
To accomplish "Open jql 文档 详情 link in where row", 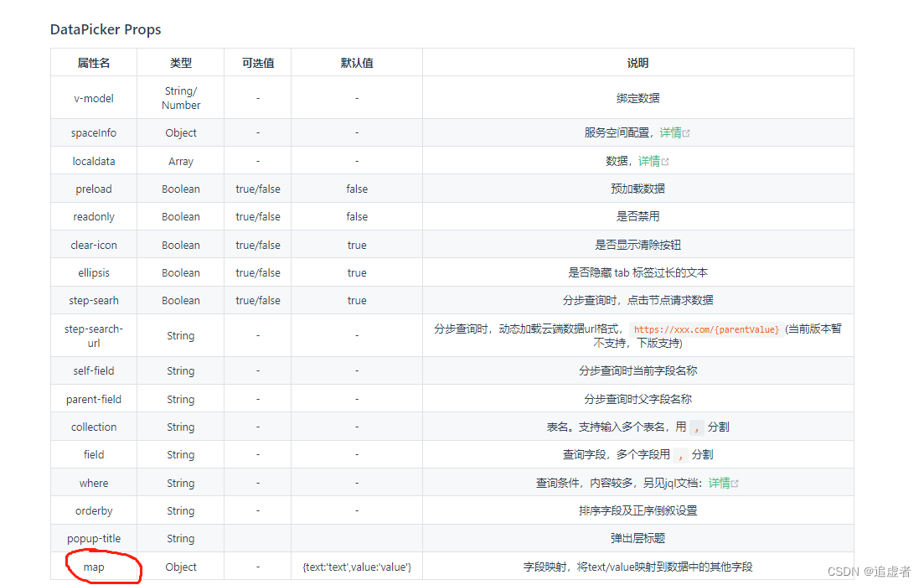I will [718, 483].
